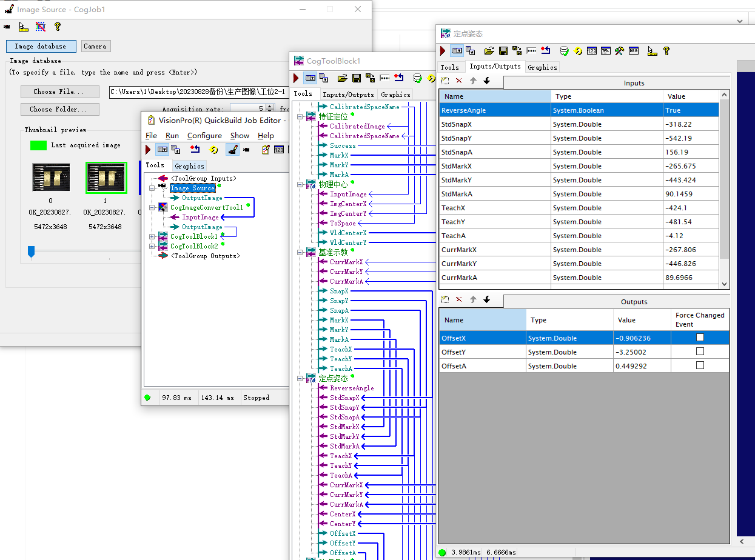Run the 定点姿态 tool block
Image resolution: width=755 pixels, height=560 pixels.
click(443, 51)
